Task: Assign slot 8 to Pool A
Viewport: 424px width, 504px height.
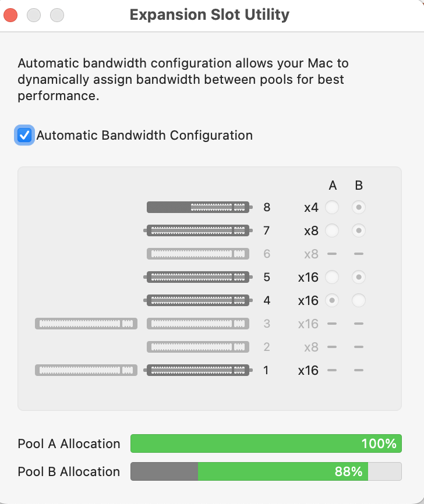Action: coord(332,207)
